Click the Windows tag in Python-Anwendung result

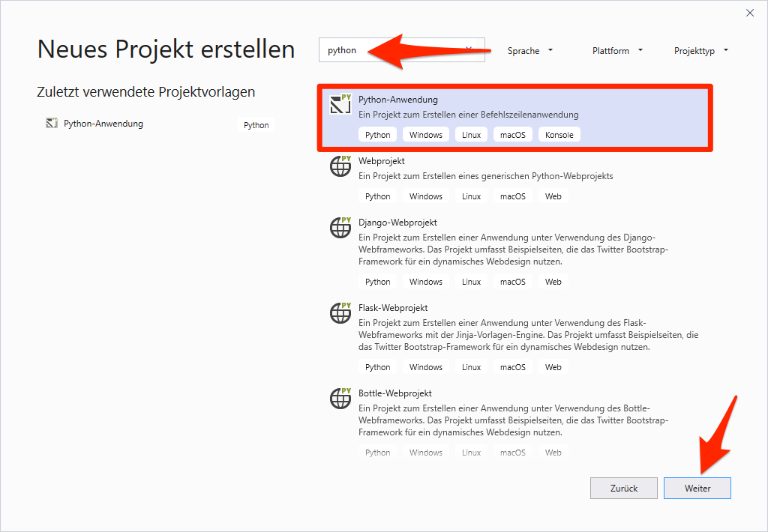pos(426,135)
